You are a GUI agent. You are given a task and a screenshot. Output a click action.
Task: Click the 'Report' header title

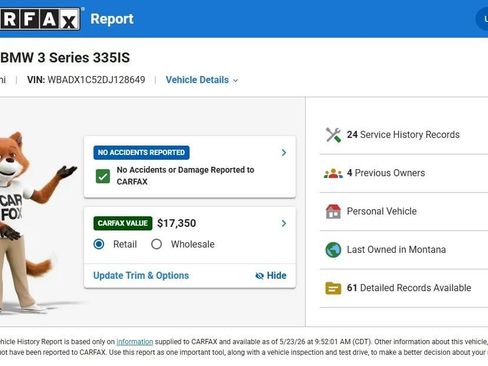112,19
